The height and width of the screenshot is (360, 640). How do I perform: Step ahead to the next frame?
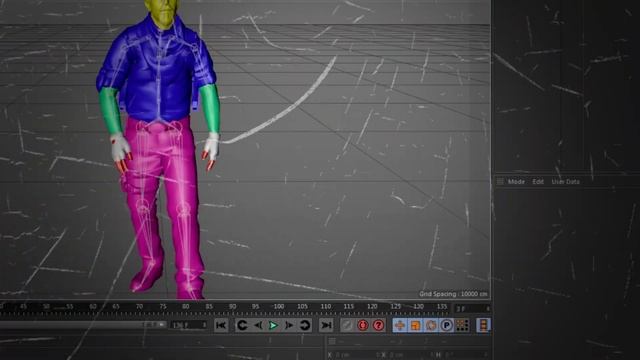pyautogui.click(x=289, y=325)
